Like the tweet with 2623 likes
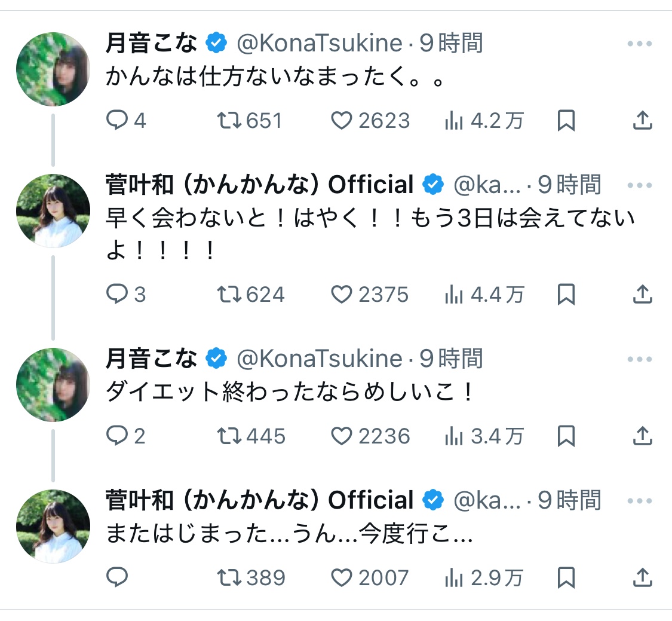 pyautogui.click(x=342, y=121)
